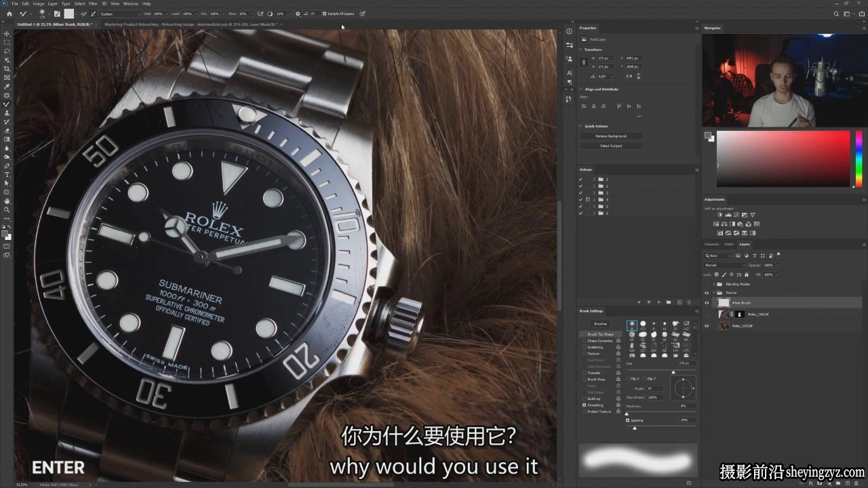Open the Character panel icon
This screenshot has height=488, width=868.
[x=569, y=73]
